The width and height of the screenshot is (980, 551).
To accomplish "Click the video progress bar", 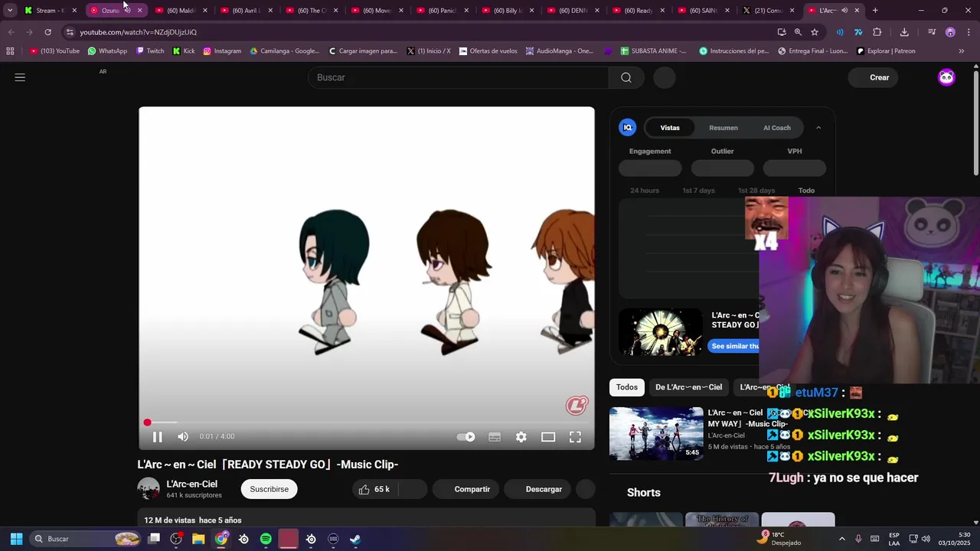I will 366,422.
